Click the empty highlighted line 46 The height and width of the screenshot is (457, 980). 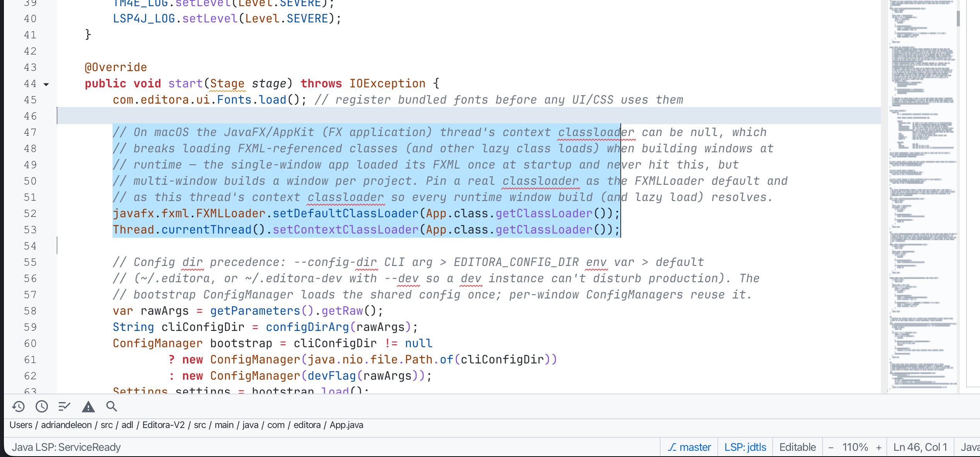pos(469,116)
